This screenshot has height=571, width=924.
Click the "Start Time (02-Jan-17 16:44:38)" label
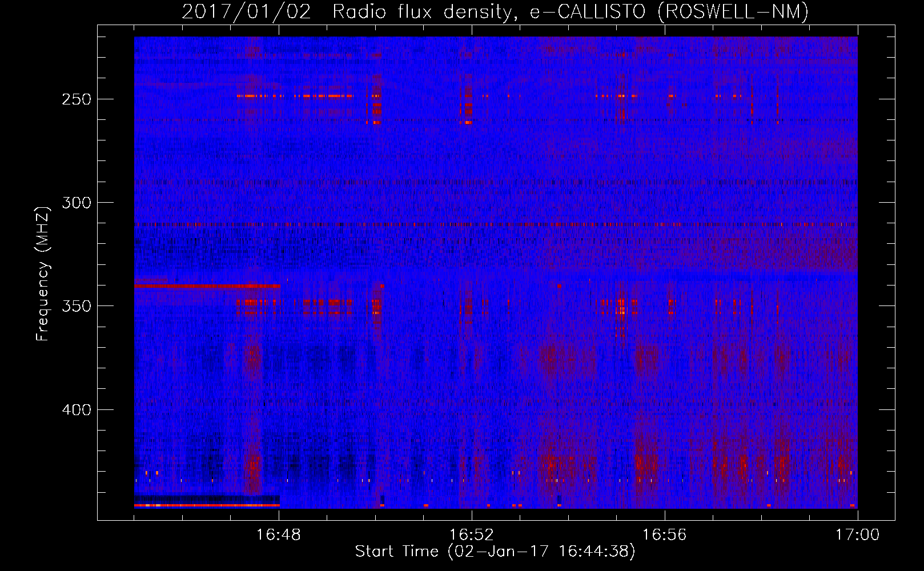(x=495, y=552)
